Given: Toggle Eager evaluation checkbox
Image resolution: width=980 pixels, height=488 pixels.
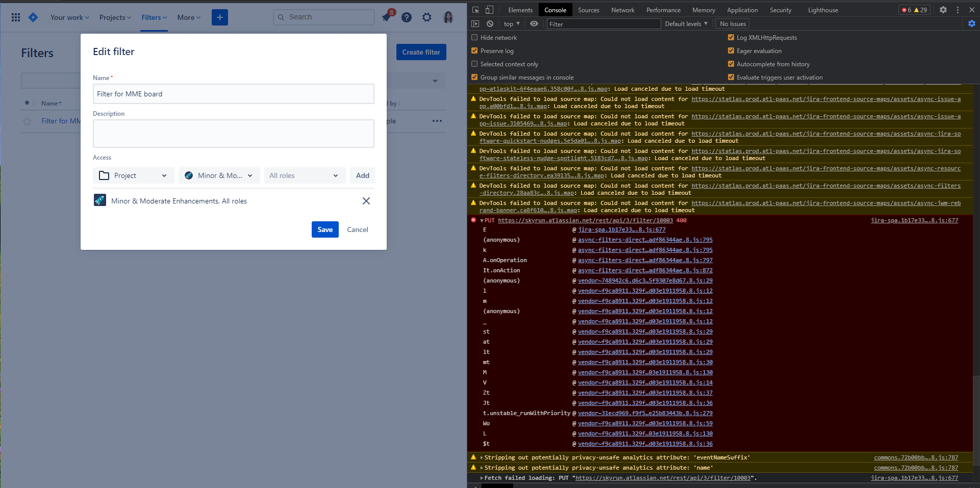Looking at the screenshot, I should (x=731, y=50).
